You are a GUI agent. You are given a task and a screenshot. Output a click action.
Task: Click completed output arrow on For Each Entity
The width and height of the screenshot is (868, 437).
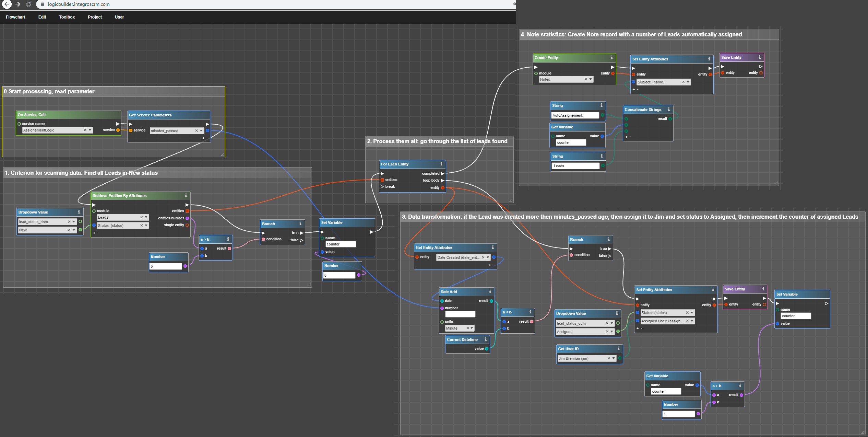(443, 174)
